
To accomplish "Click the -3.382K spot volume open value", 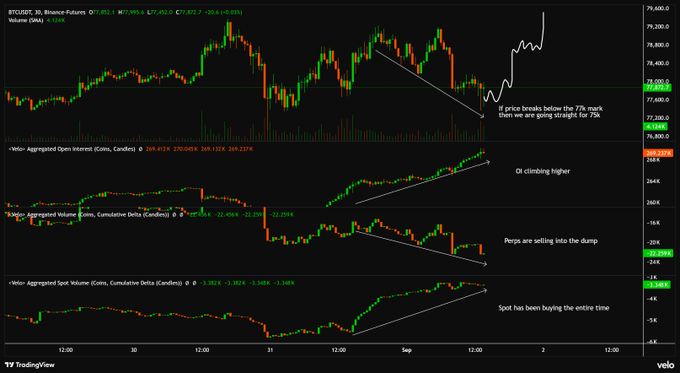I will tap(210, 283).
